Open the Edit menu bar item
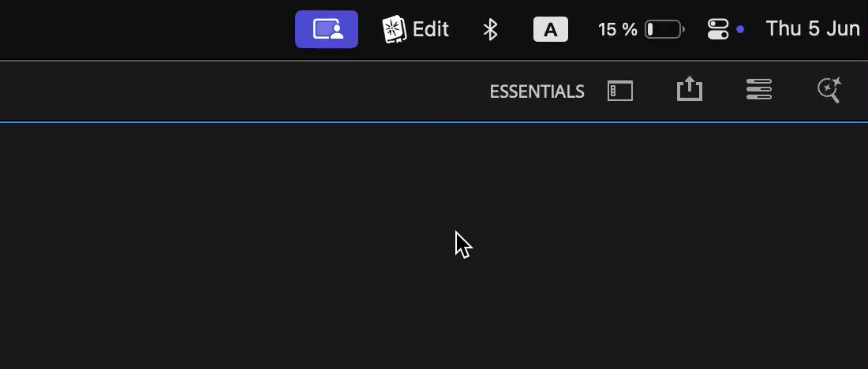 tap(431, 30)
